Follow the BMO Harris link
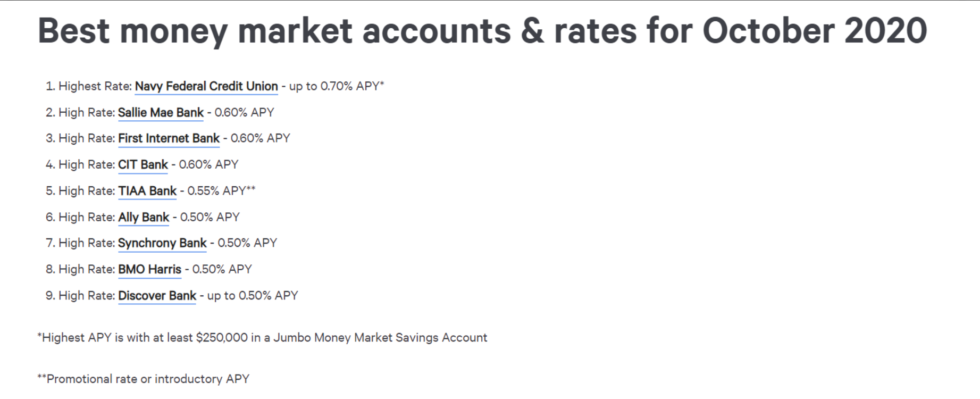 pyautogui.click(x=149, y=269)
